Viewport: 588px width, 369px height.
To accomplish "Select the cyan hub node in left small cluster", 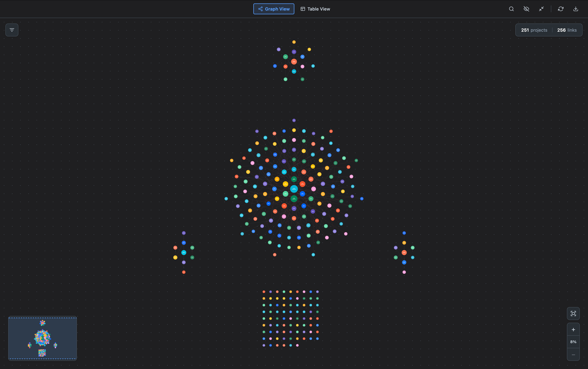I will pos(184,253).
